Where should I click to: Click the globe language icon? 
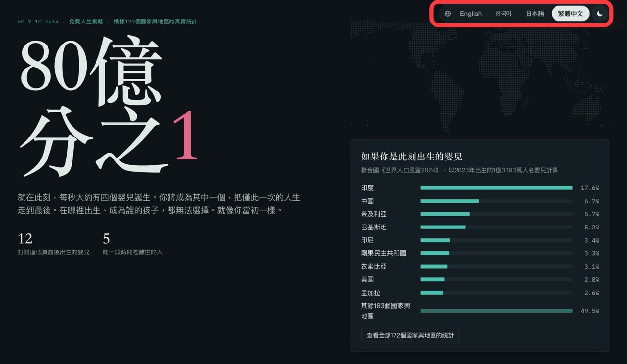(x=448, y=14)
